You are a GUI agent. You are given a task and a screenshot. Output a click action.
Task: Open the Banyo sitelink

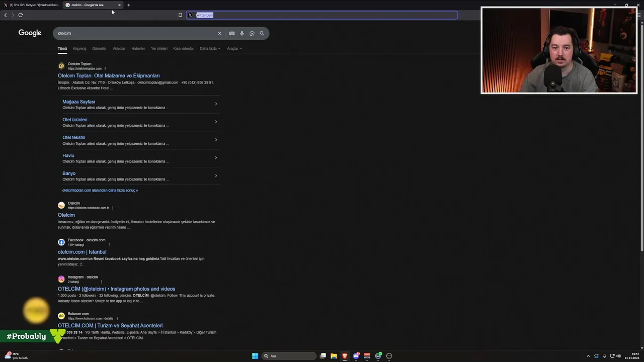click(x=69, y=173)
